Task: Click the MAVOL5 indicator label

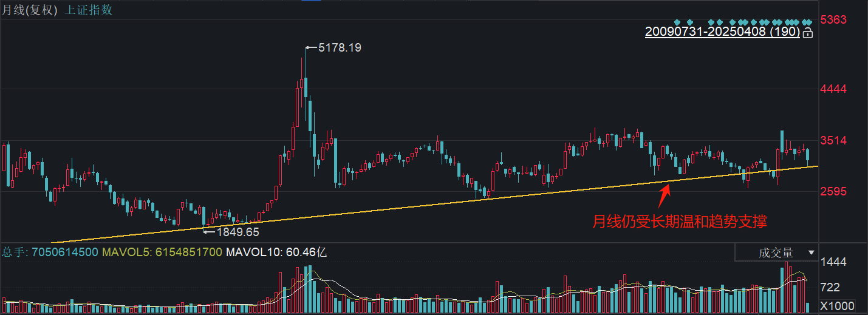Action: tap(162, 252)
